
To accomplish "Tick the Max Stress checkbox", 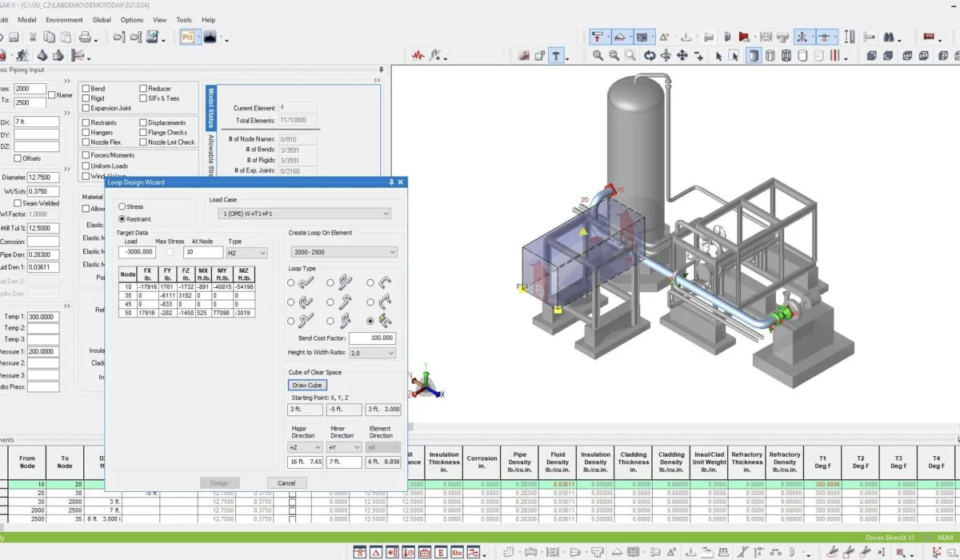I will click(170, 252).
